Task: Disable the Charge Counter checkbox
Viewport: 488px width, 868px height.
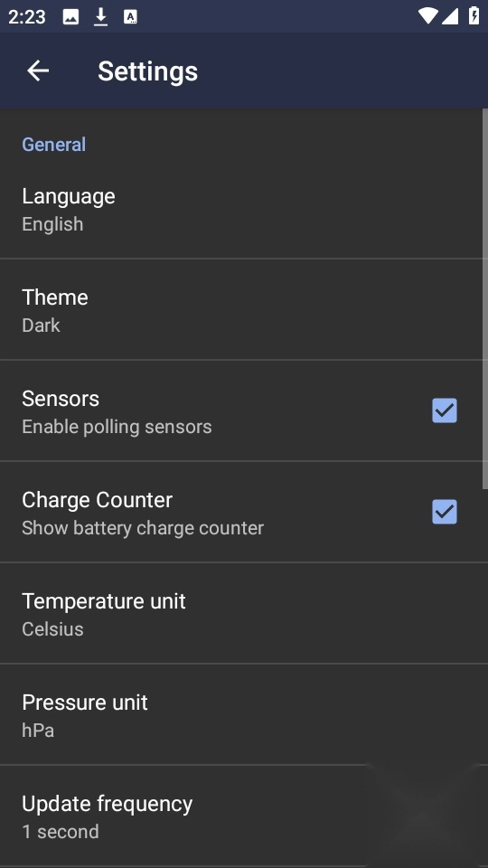Action: tap(445, 512)
